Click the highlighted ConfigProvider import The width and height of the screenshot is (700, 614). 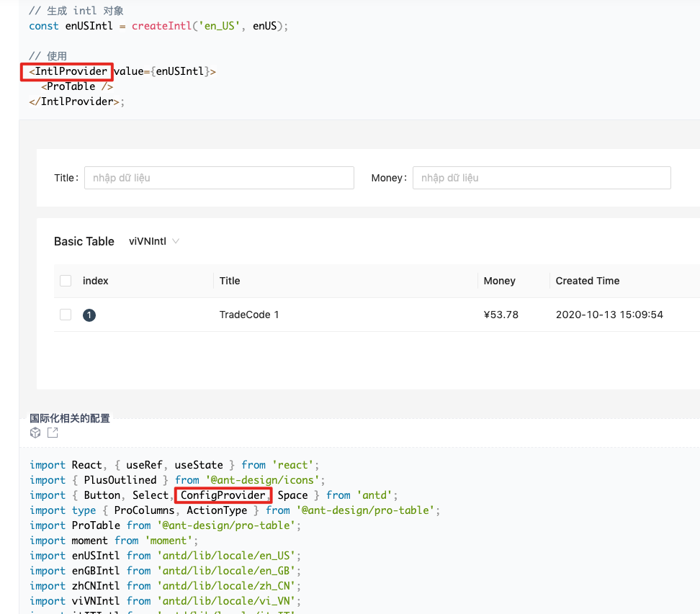point(223,495)
